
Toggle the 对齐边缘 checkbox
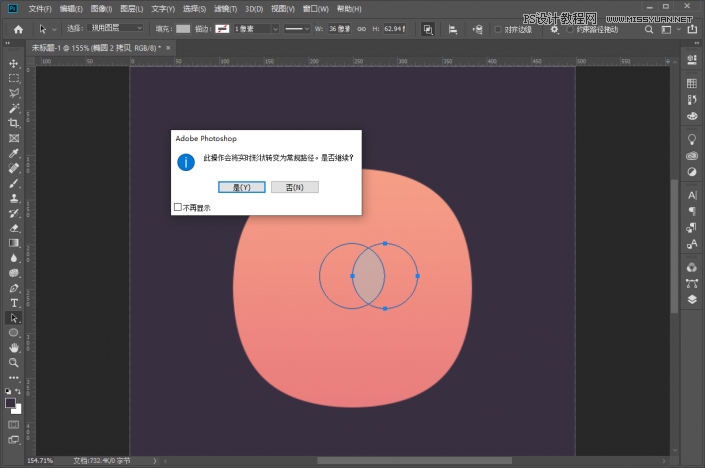click(497, 29)
